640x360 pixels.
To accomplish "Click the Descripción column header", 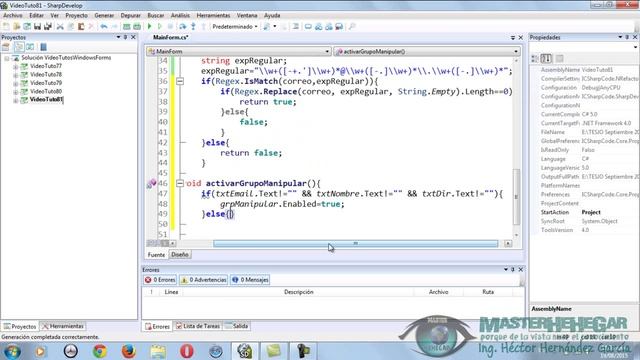I will (298, 292).
